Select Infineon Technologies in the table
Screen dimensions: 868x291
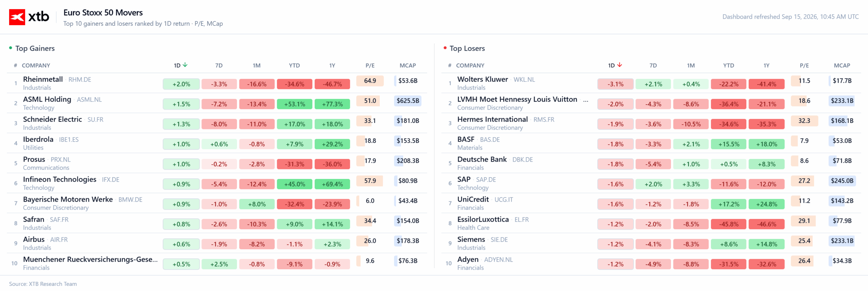pyautogui.click(x=60, y=179)
